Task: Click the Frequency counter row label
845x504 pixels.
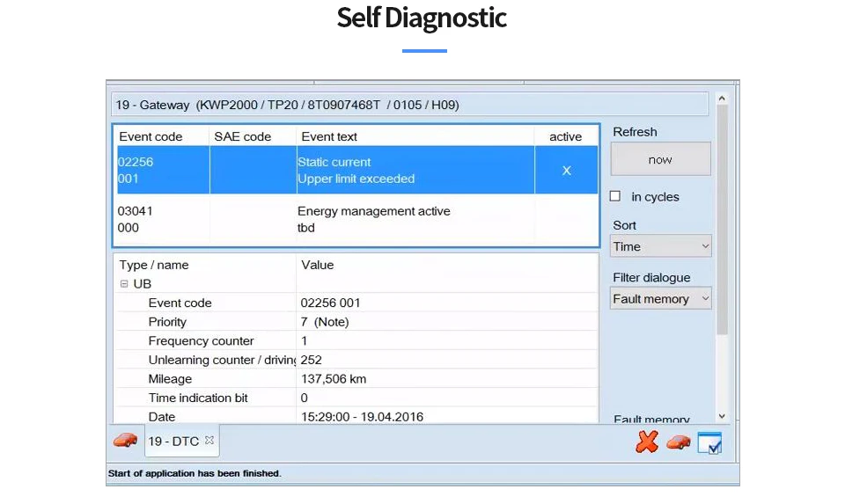Action: coord(201,341)
